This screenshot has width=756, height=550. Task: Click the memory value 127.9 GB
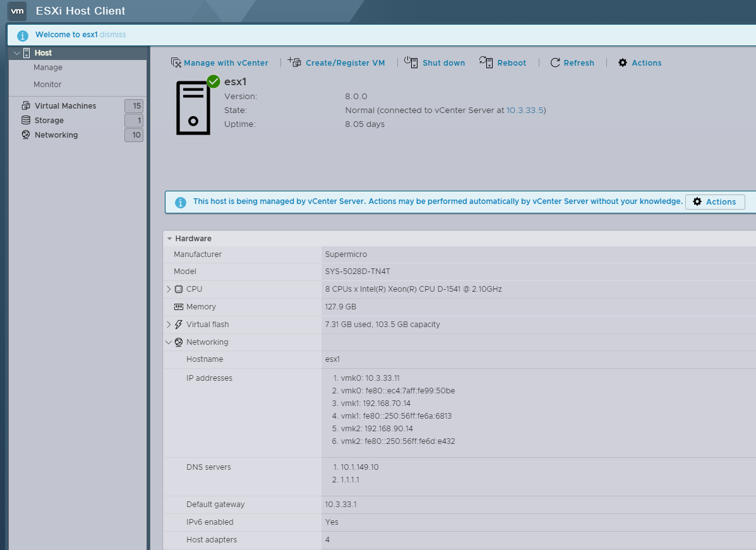point(340,307)
